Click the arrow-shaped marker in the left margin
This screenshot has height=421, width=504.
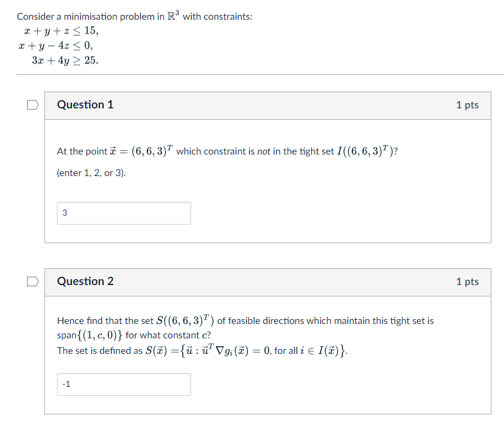point(33,104)
